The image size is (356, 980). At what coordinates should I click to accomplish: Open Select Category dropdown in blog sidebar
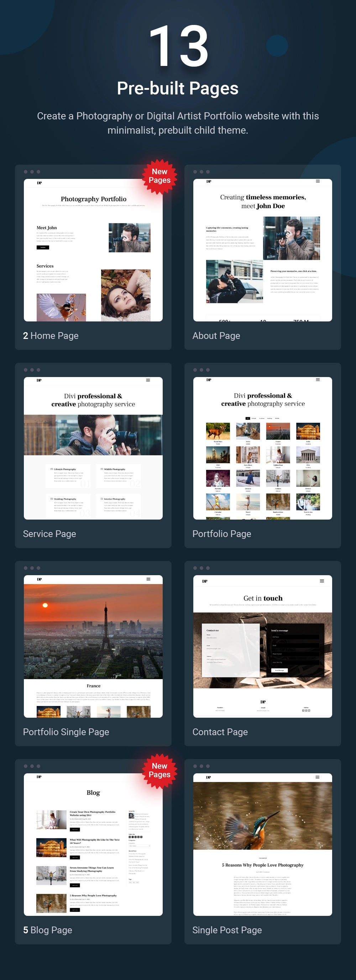140,846
